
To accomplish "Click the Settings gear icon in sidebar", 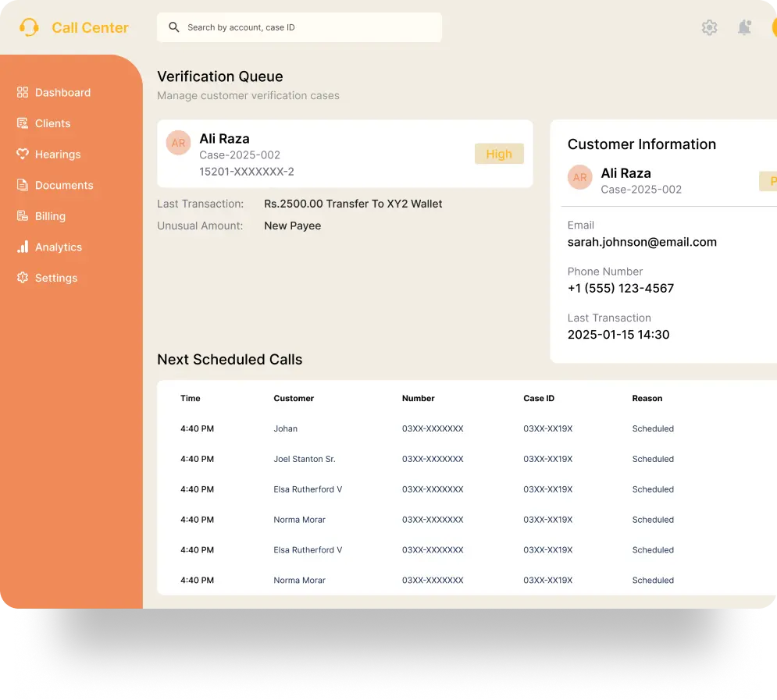I will tap(23, 278).
